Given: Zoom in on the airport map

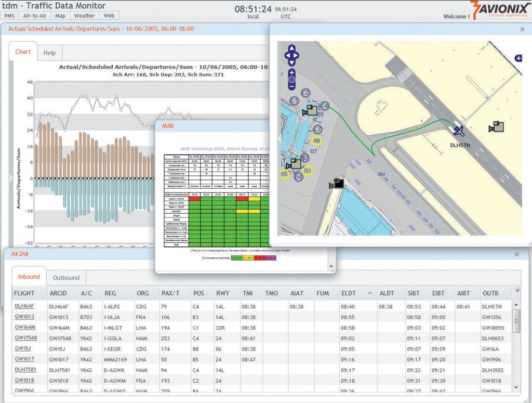Looking at the screenshot, I should 291,72.
